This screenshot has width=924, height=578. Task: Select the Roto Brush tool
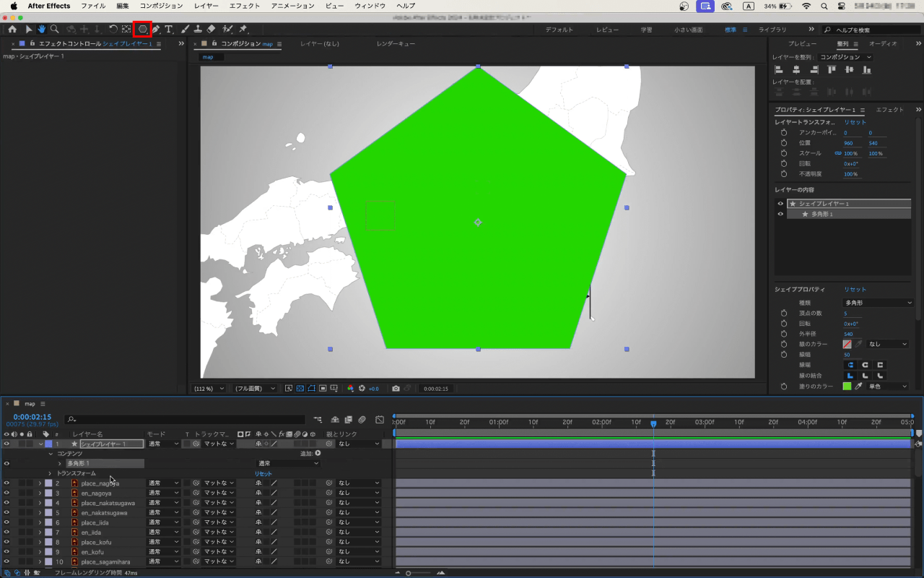pos(227,30)
